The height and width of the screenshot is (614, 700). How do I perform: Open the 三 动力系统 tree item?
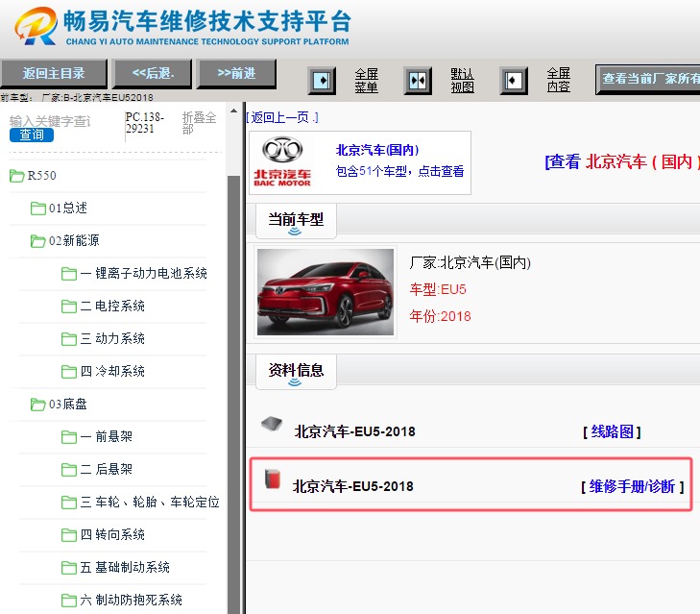112,339
